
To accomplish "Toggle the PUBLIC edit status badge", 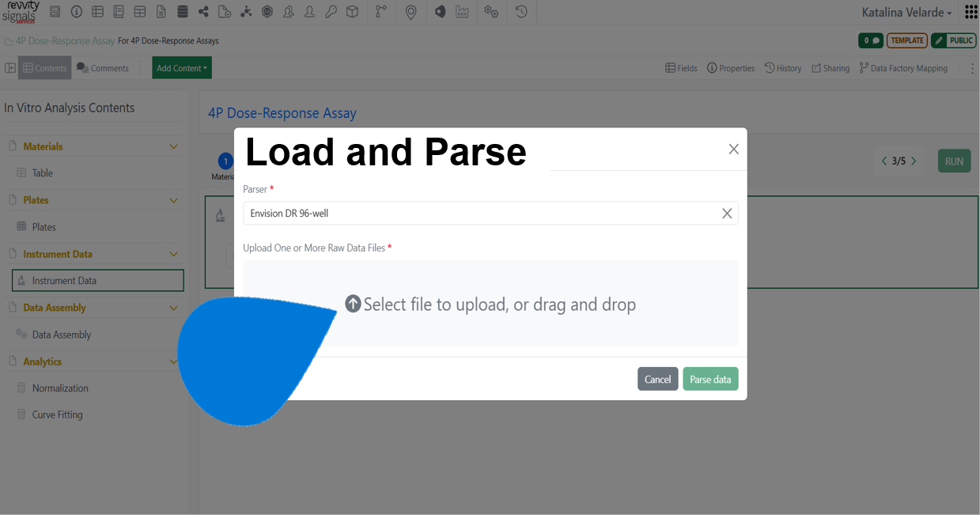I will [x=953, y=40].
